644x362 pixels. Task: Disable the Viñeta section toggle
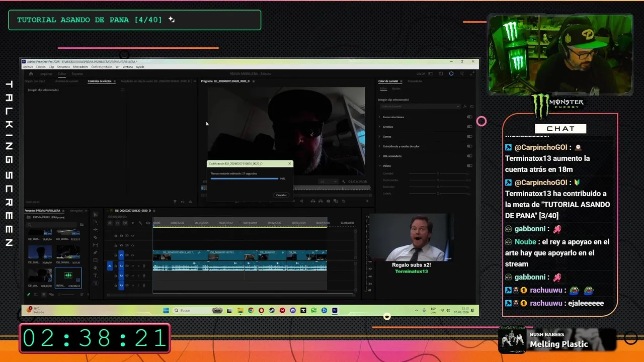[x=469, y=165]
